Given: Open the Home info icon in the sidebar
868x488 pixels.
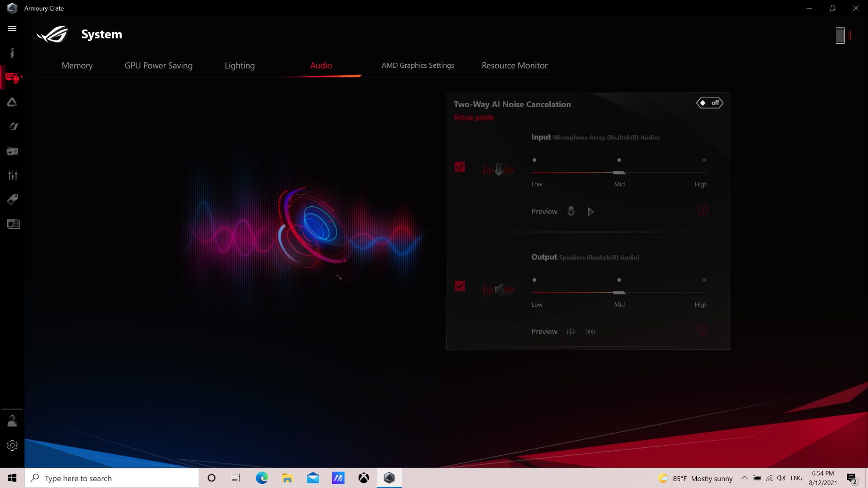Looking at the screenshot, I should pos(12,53).
